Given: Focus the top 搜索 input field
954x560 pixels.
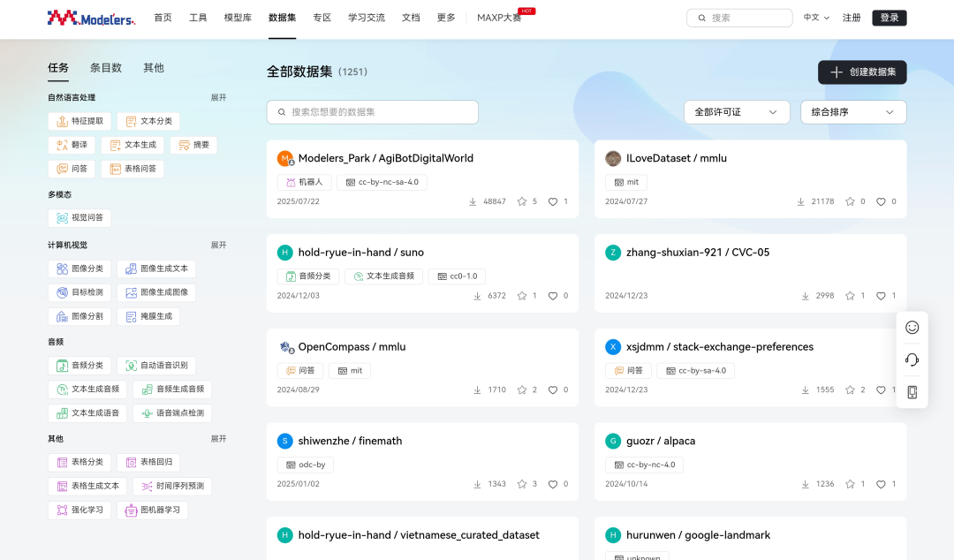Looking at the screenshot, I should (739, 18).
